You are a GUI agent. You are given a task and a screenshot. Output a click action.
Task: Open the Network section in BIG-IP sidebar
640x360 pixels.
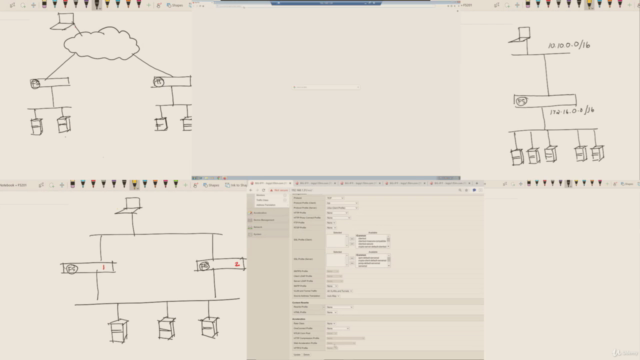pos(268,227)
